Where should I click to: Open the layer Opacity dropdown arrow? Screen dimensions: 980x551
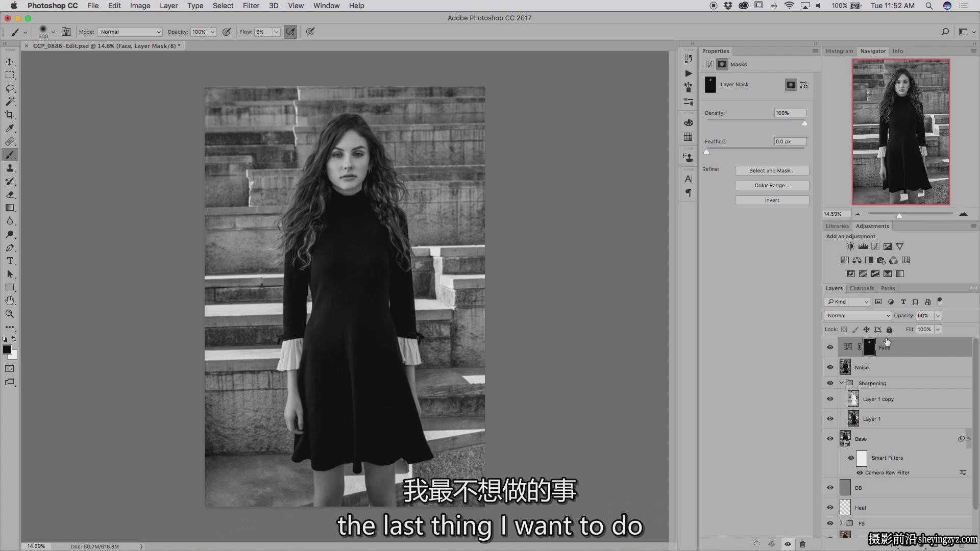coord(938,315)
